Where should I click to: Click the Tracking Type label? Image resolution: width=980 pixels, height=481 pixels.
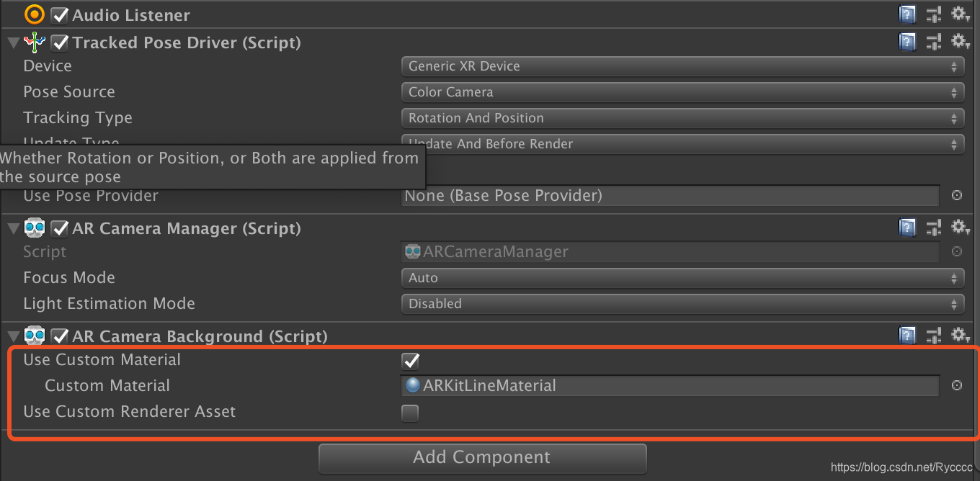[78, 118]
